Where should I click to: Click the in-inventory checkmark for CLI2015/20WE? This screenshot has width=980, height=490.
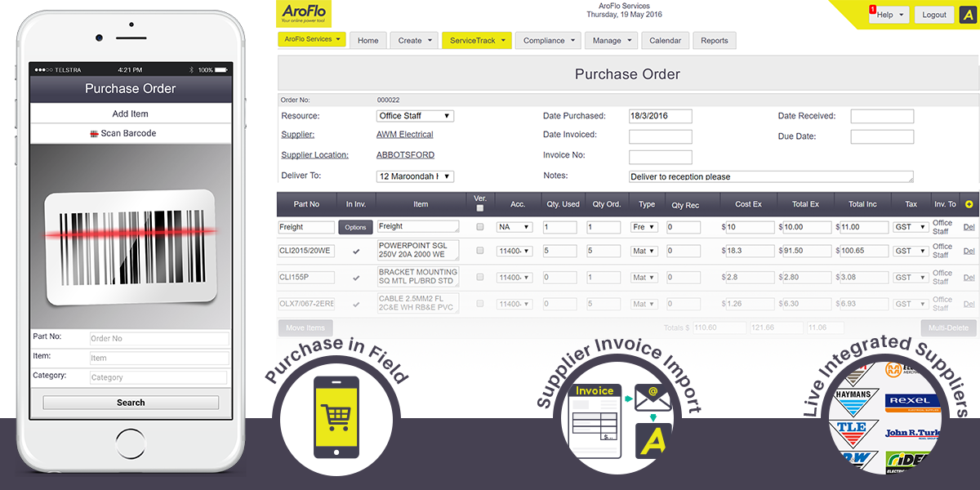(355, 252)
